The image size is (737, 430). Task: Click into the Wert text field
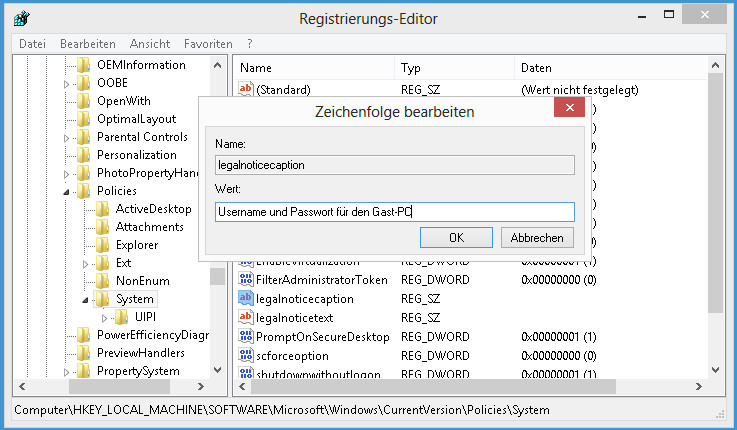tap(395, 212)
